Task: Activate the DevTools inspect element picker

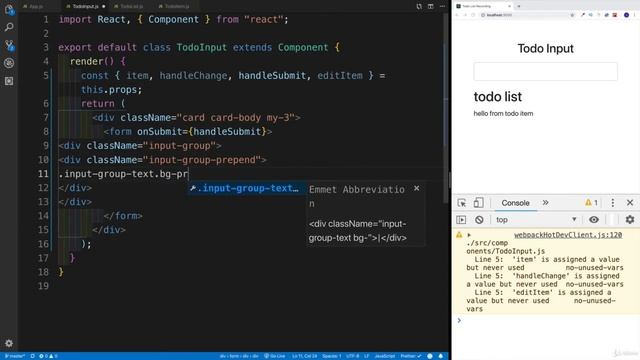Action: [x=462, y=203]
